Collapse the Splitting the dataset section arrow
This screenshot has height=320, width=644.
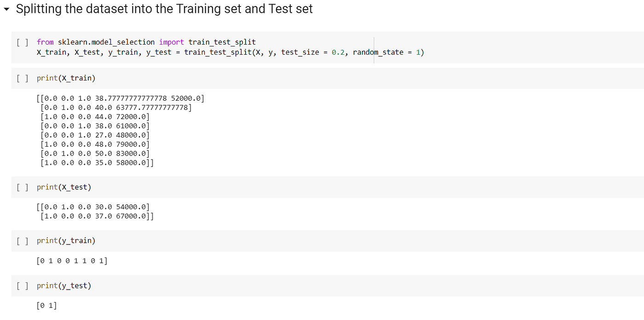pos(6,10)
